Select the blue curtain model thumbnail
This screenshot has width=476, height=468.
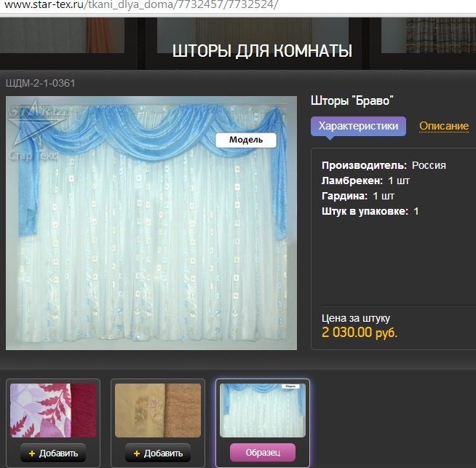pos(263,411)
